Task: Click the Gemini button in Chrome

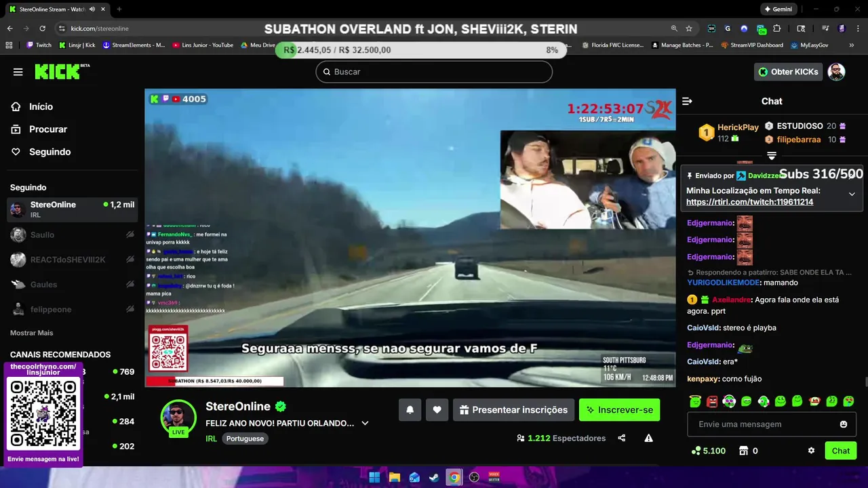Action: (x=778, y=9)
